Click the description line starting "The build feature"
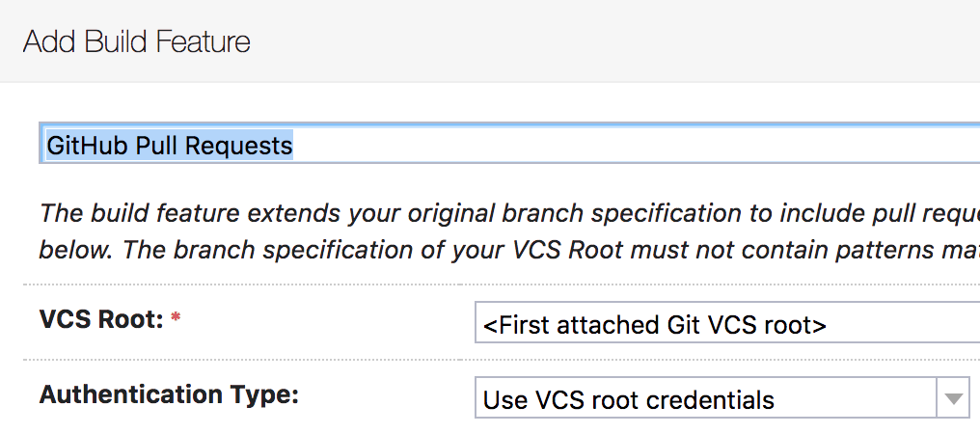This screenshot has height=434, width=980. coord(509,212)
